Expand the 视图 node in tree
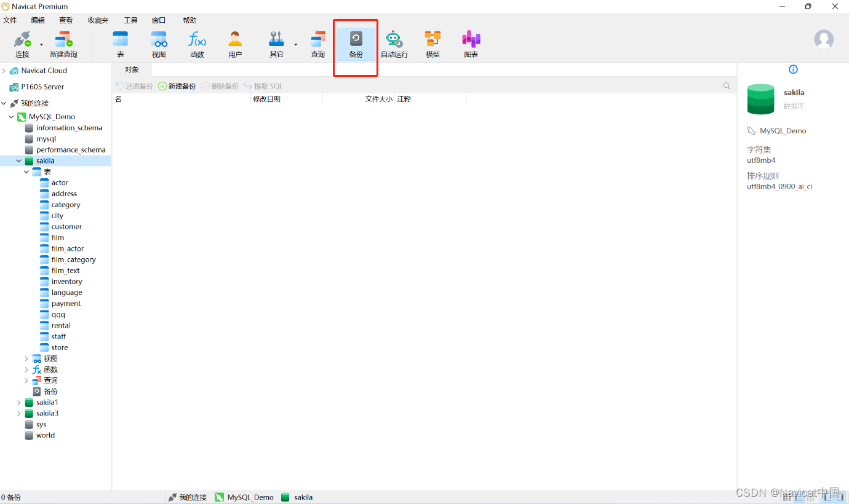This screenshot has height=504, width=849. [x=26, y=358]
